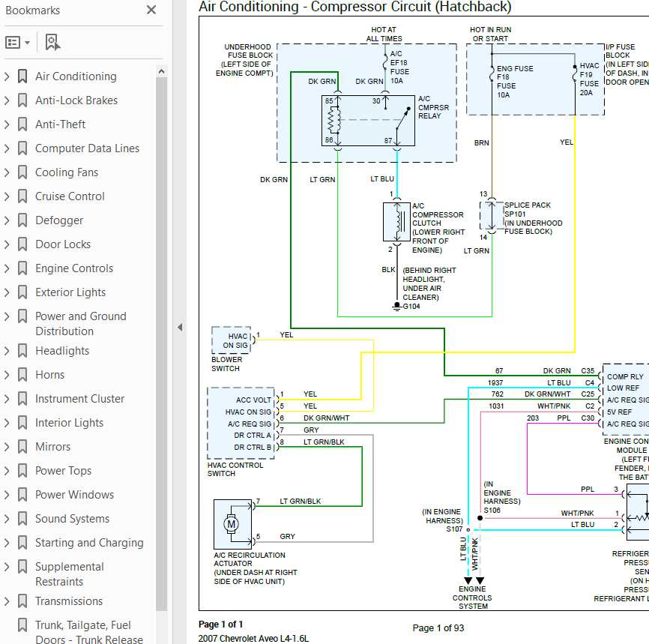Click the Defogger bookmark icon

(22, 220)
